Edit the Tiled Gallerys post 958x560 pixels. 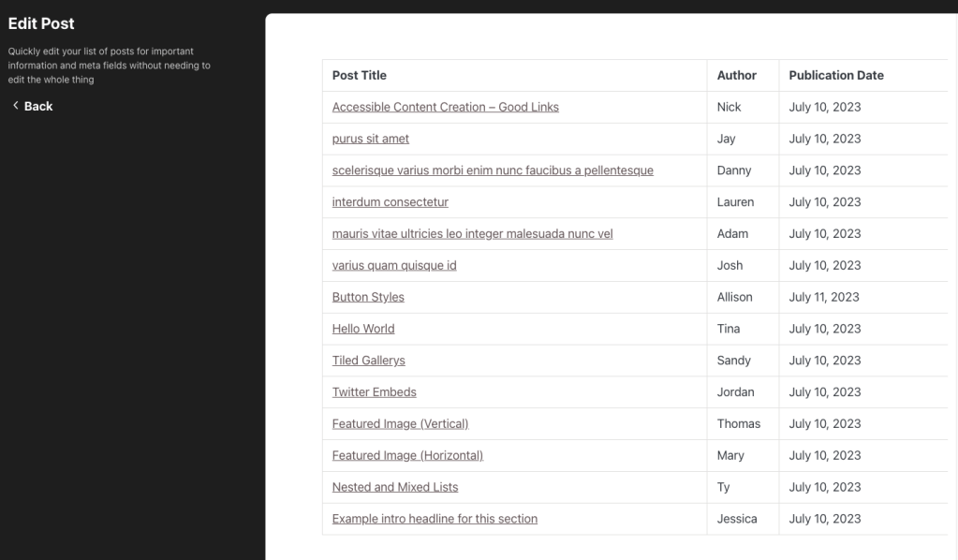pos(368,361)
